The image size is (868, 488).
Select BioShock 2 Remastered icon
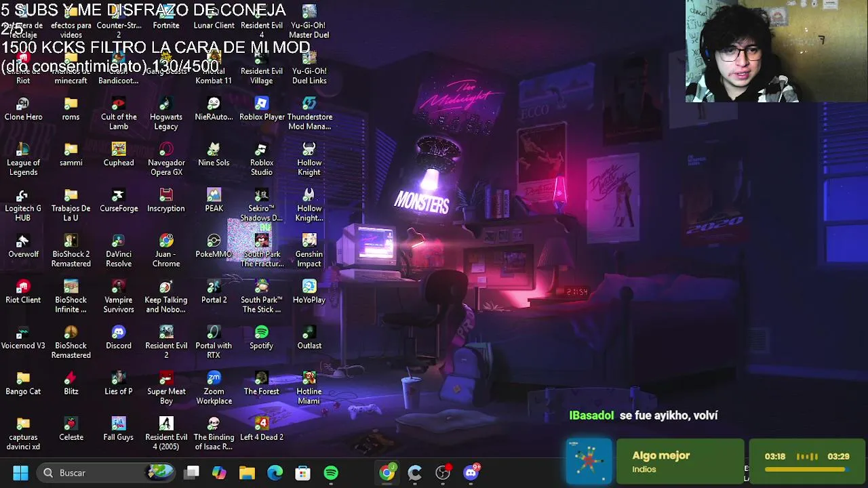point(71,251)
